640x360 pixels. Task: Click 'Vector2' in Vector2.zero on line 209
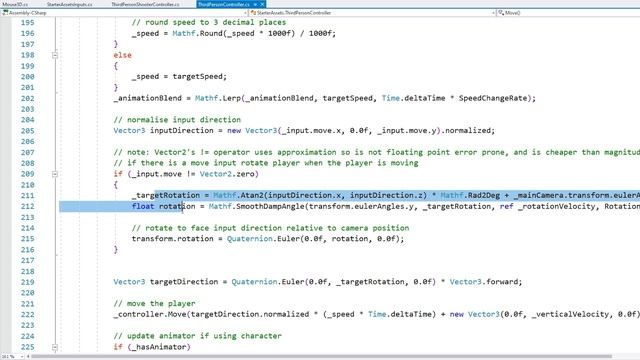216,174
